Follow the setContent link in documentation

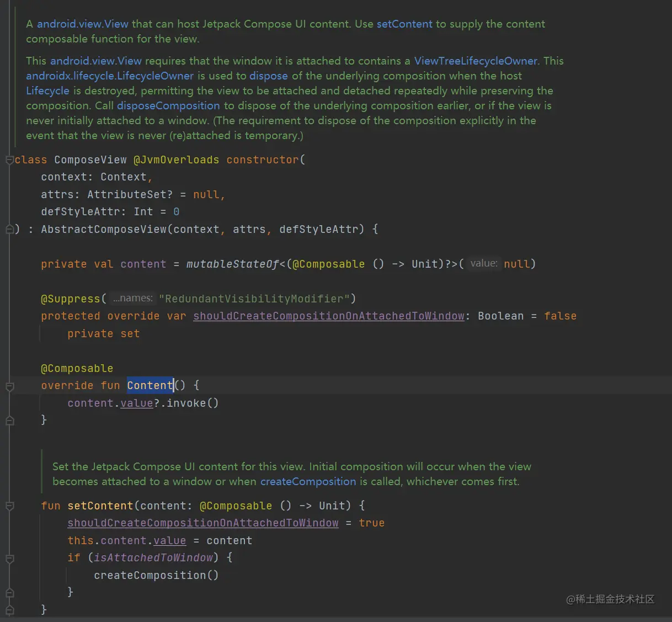click(x=404, y=24)
